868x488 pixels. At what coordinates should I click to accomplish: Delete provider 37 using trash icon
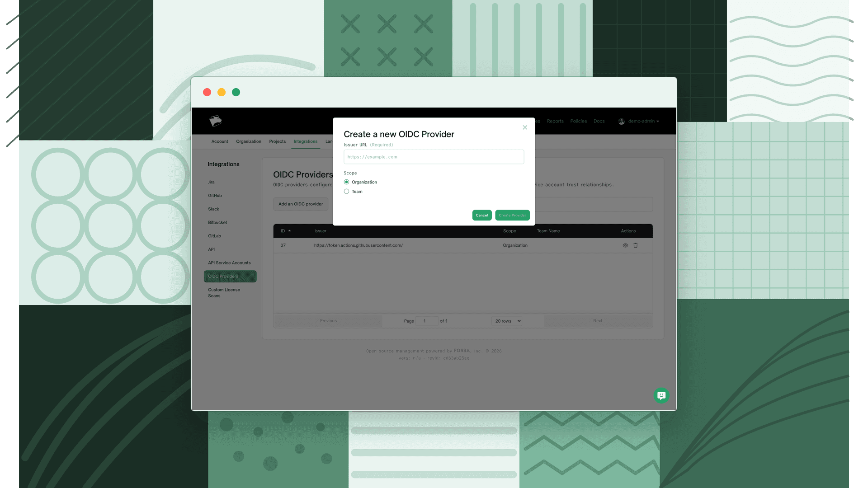click(636, 245)
